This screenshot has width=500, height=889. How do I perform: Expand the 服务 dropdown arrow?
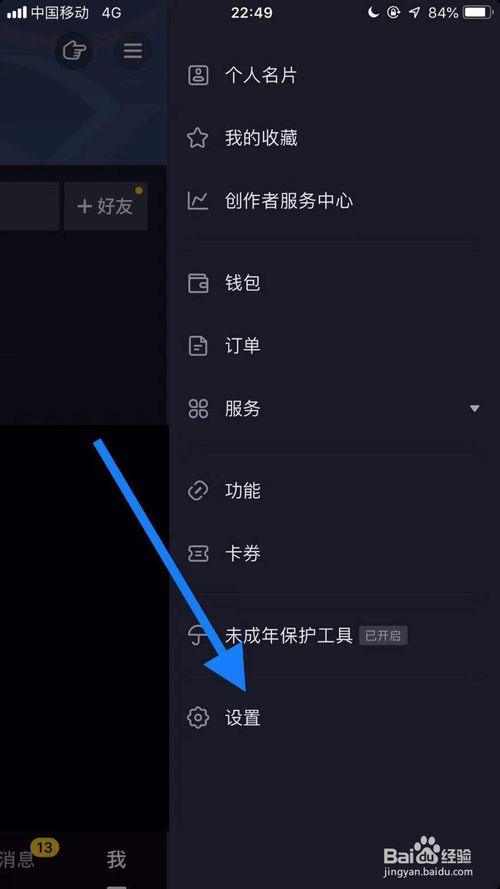click(x=474, y=408)
